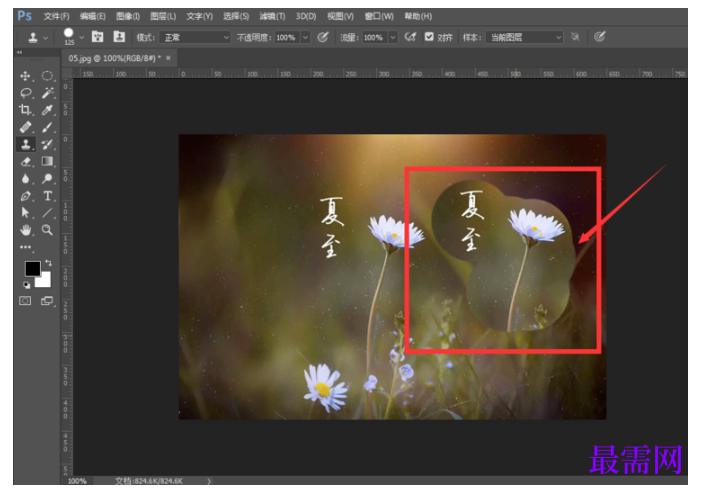Click the flow 100% input field

point(375,38)
